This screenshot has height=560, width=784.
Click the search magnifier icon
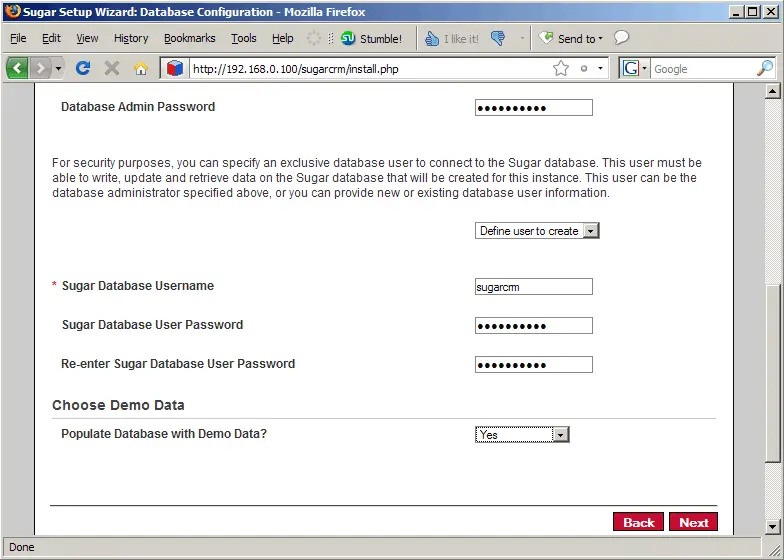[764, 68]
